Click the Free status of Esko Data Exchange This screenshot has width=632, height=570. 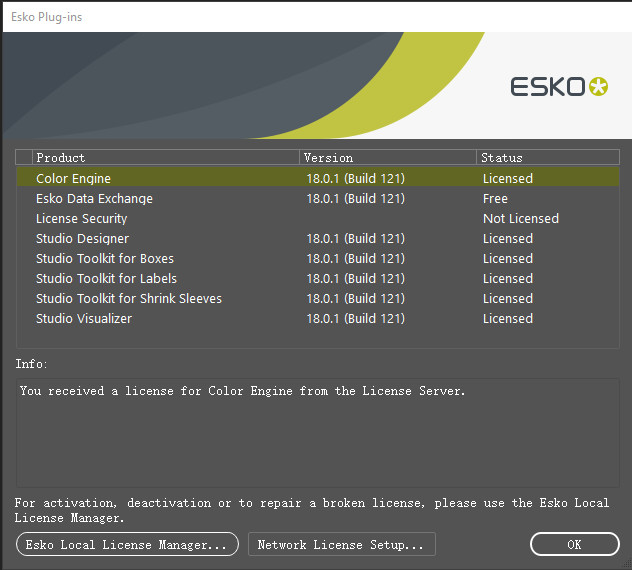click(495, 198)
